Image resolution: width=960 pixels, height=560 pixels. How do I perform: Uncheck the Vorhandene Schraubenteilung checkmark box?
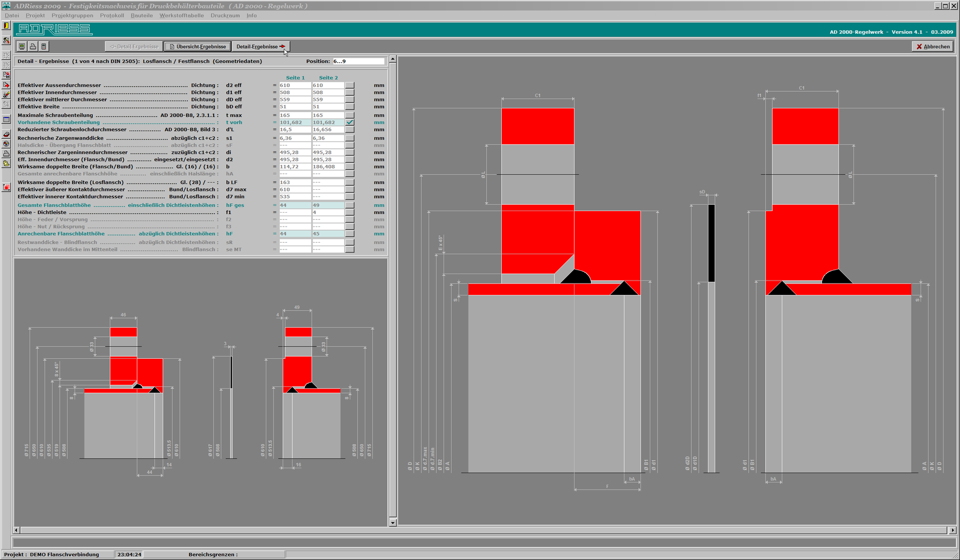click(x=350, y=122)
